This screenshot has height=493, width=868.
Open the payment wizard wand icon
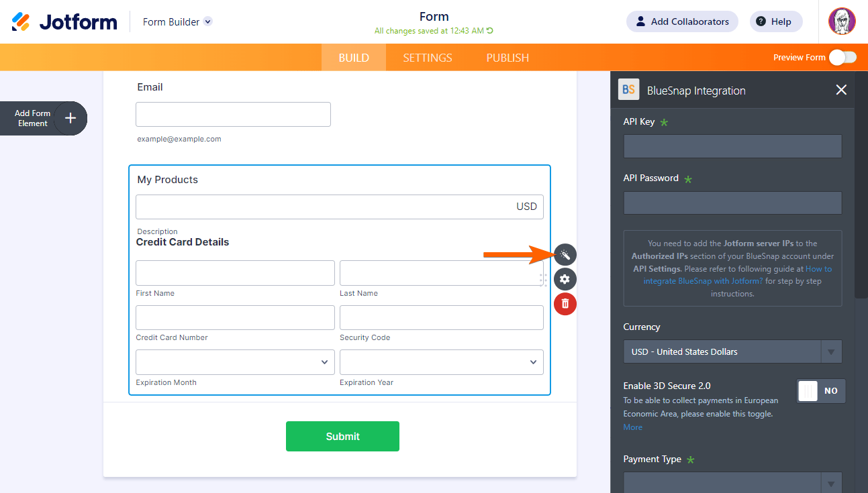click(x=565, y=255)
